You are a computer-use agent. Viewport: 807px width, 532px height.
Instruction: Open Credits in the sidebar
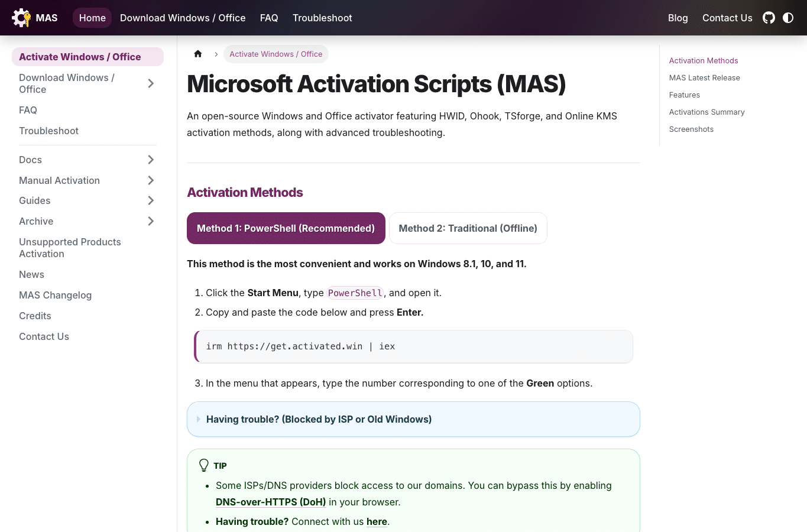[x=35, y=316]
